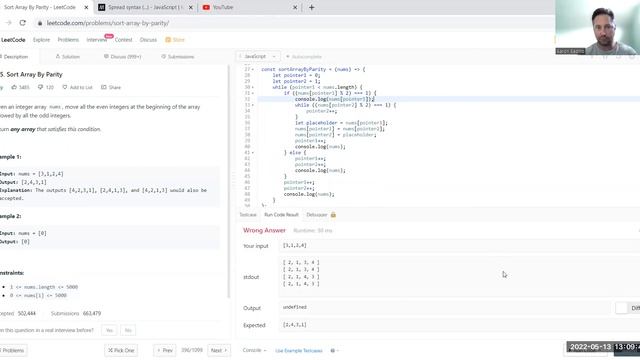Screen dimensions: 640x360
Task: Select the Run Code Result tab
Action: click(281, 215)
